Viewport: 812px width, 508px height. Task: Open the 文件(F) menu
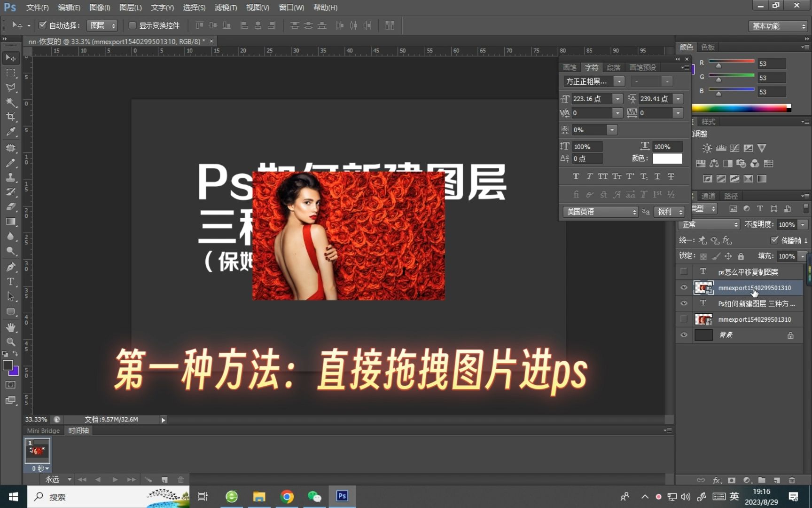tap(37, 8)
